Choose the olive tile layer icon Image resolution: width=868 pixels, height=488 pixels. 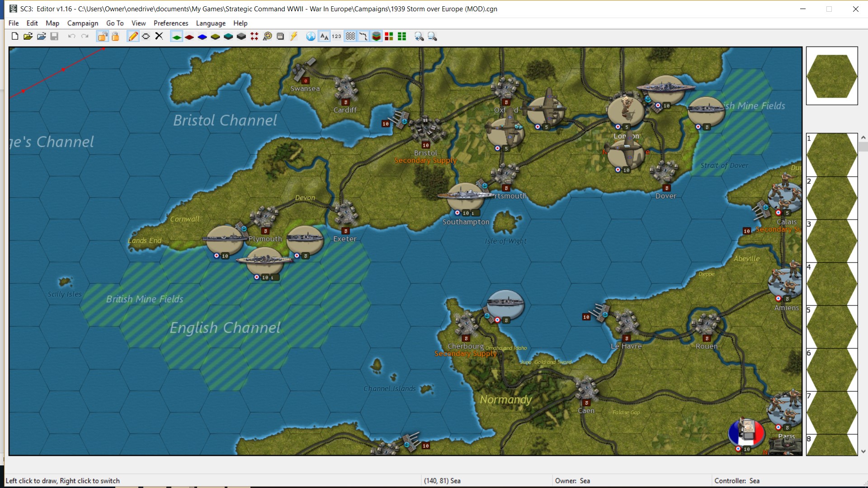[216, 37]
